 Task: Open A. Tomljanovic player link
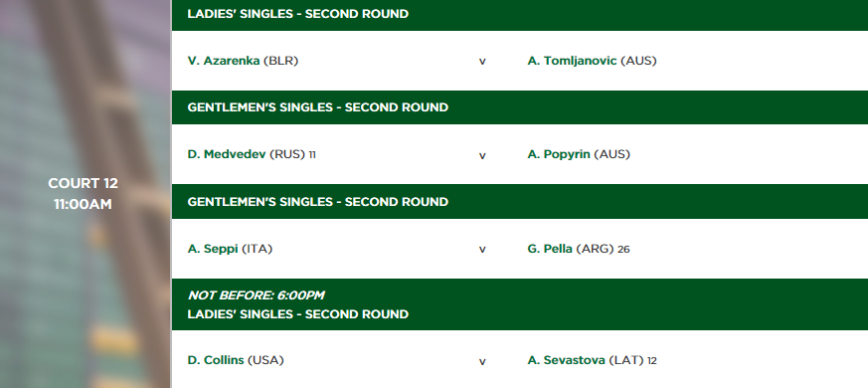click(x=572, y=61)
